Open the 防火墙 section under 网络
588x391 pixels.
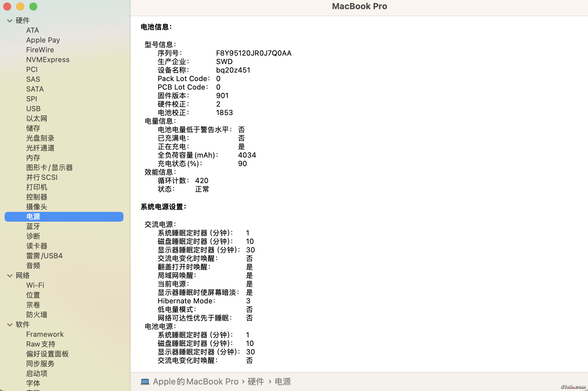point(37,314)
